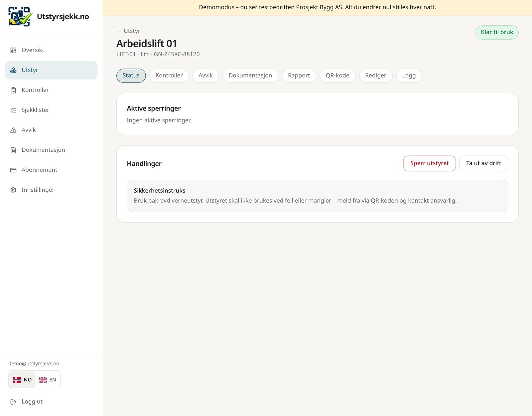
Task: Click the Logg ut exit icon
Action: 13,402
